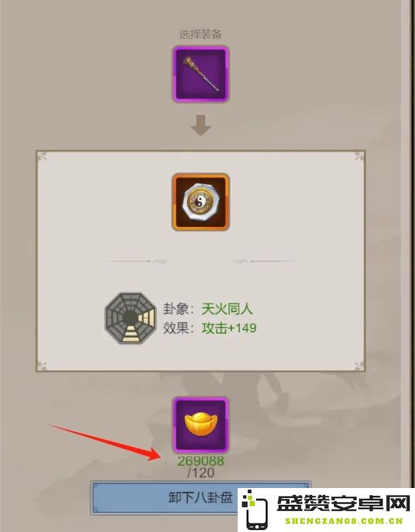
Task: Click the /120 cost value
Action: pyautogui.click(x=201, y=472)
